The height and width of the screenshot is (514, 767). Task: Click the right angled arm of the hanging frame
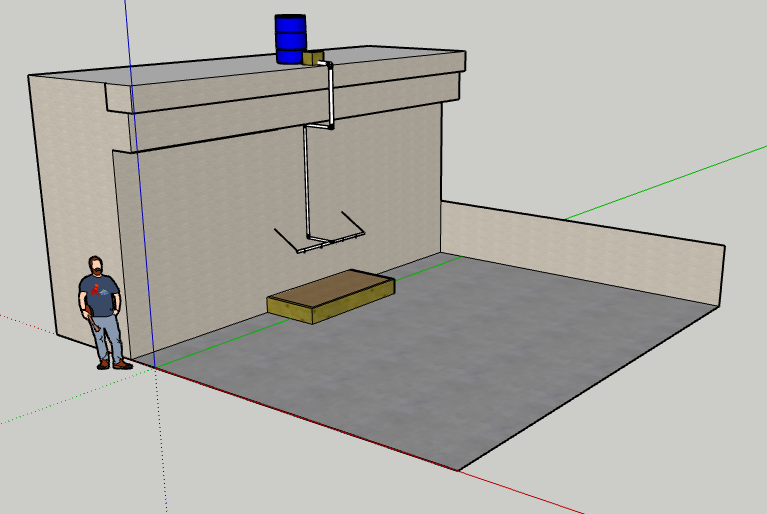pyautogui.click(x=351, y=223)
